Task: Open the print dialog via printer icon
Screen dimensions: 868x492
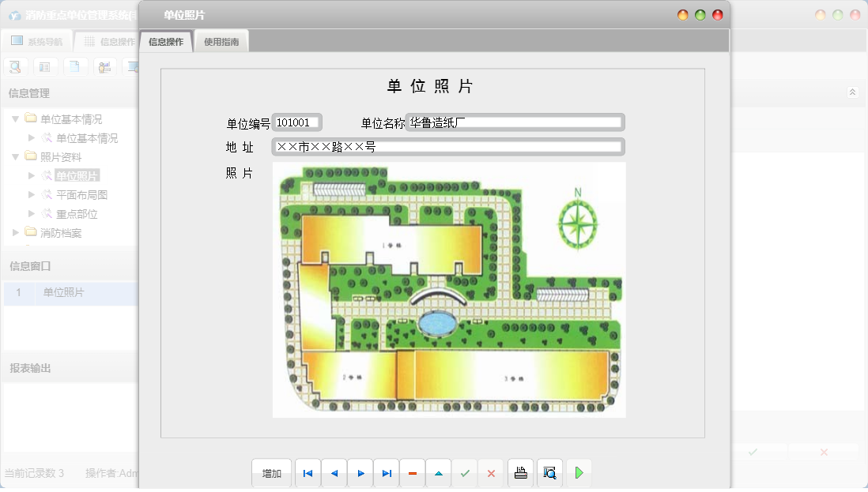Action: pyautogui.click(x=521, y=472)
